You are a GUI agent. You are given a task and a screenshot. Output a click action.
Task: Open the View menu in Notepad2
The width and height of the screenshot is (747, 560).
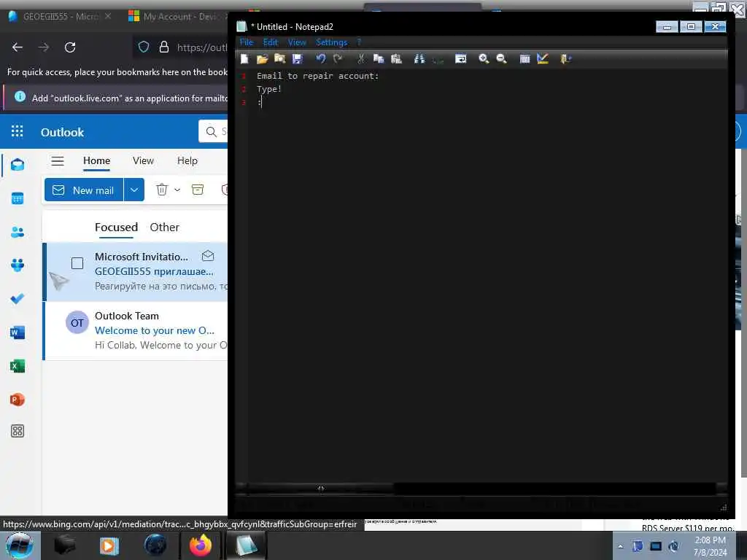pos(297,42)
